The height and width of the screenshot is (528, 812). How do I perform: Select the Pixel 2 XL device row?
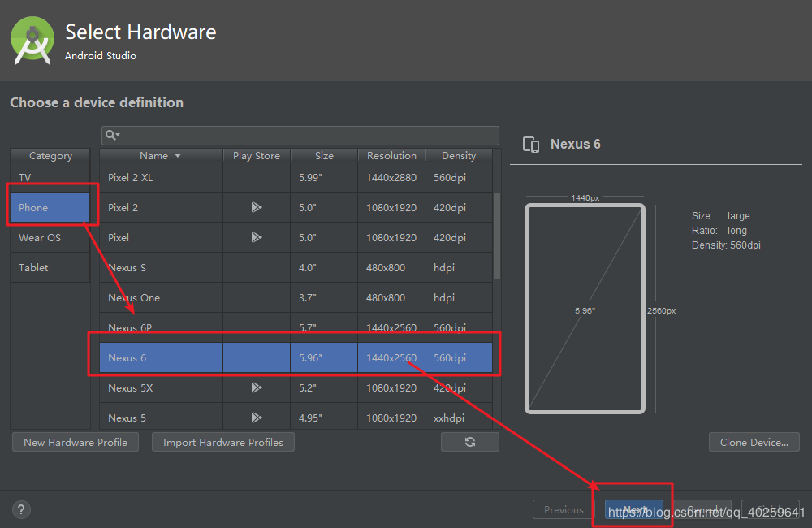click(x=296, y=177)
